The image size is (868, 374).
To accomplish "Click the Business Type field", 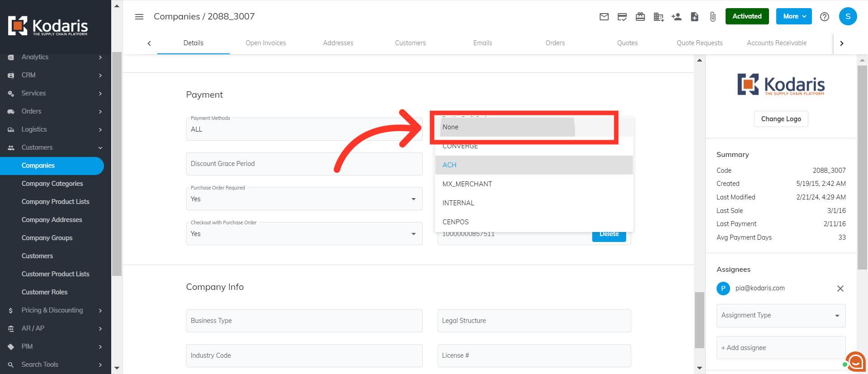I will pyautogui.click(x=304, y=321).
